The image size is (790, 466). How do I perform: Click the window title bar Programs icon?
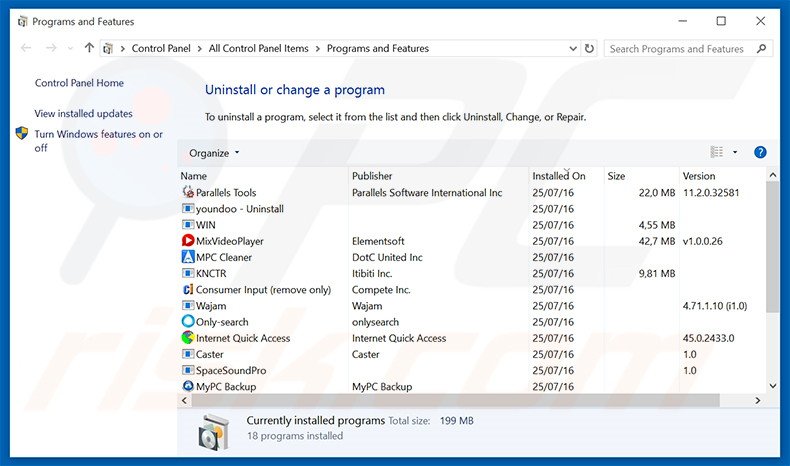pyautogui.click(x=22, y=22)
